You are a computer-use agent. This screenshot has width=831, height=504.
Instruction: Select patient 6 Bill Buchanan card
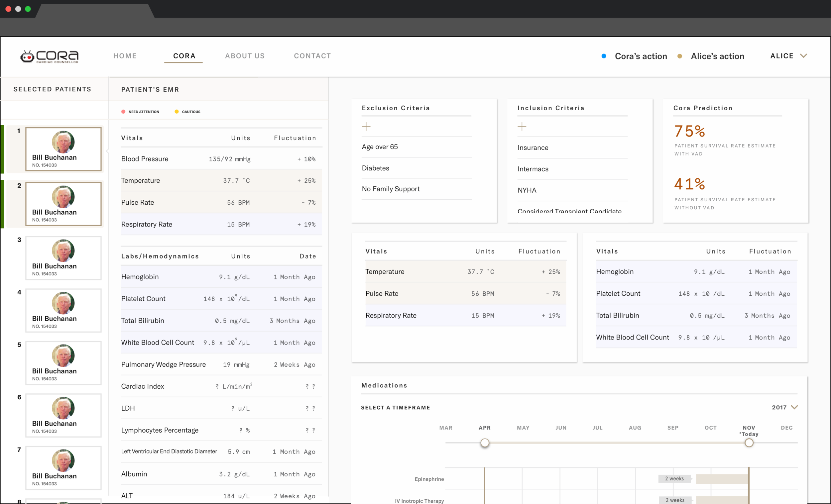click(x=63, y=415)
